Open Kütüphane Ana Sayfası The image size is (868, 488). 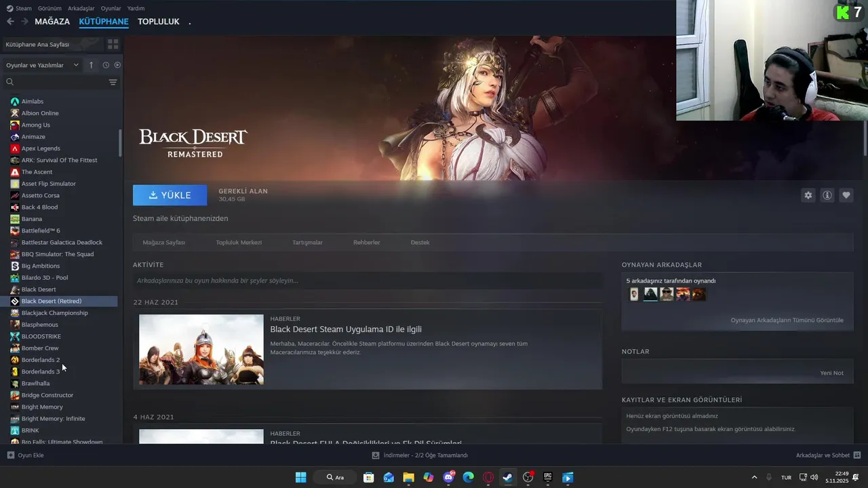pyautogui.click(x=52, y=44)
